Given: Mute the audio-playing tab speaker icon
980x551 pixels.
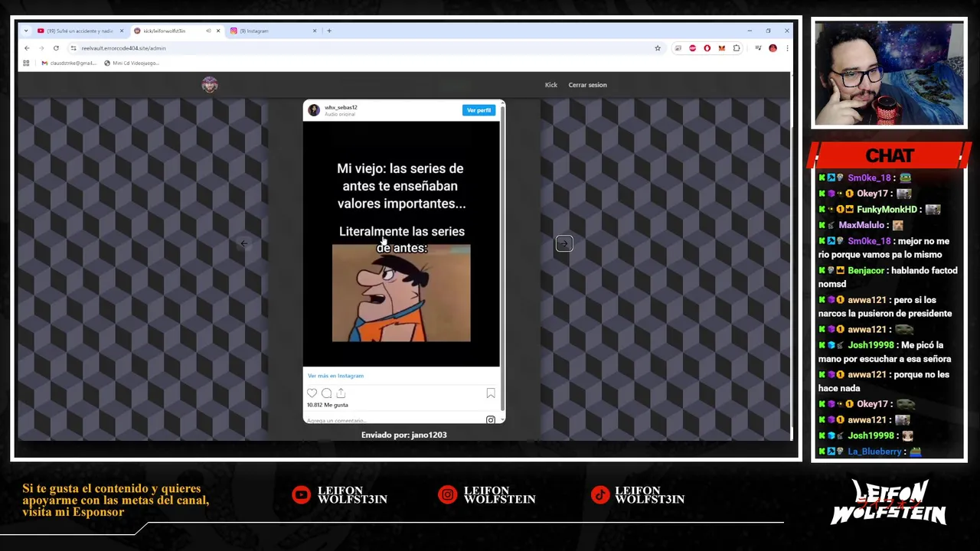Looking at the screenshot, I should (208, 31).
